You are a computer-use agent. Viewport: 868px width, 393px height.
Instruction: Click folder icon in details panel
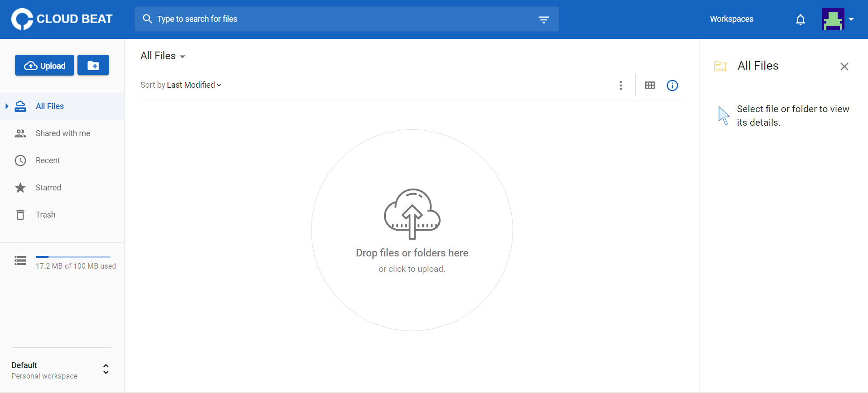pos(720,66)
